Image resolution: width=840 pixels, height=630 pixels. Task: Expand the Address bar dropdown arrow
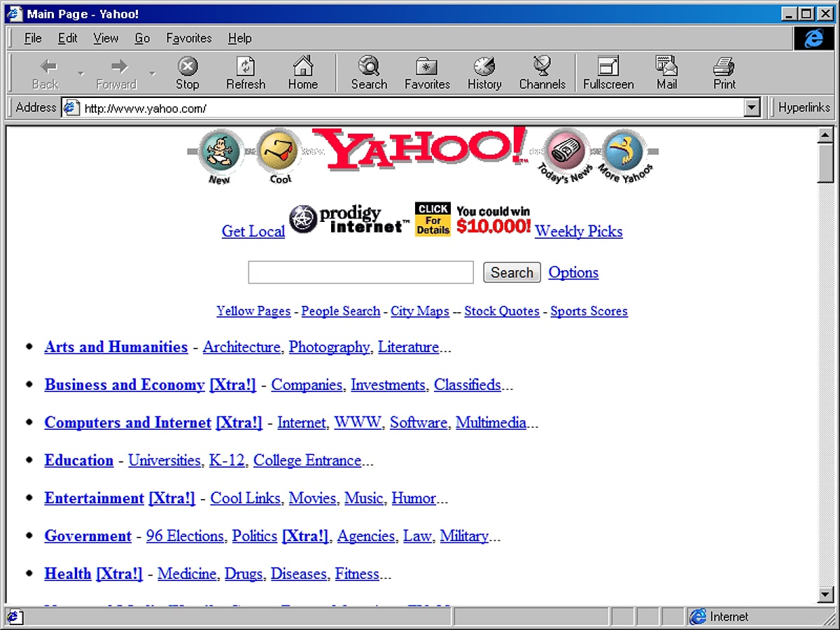752,108
